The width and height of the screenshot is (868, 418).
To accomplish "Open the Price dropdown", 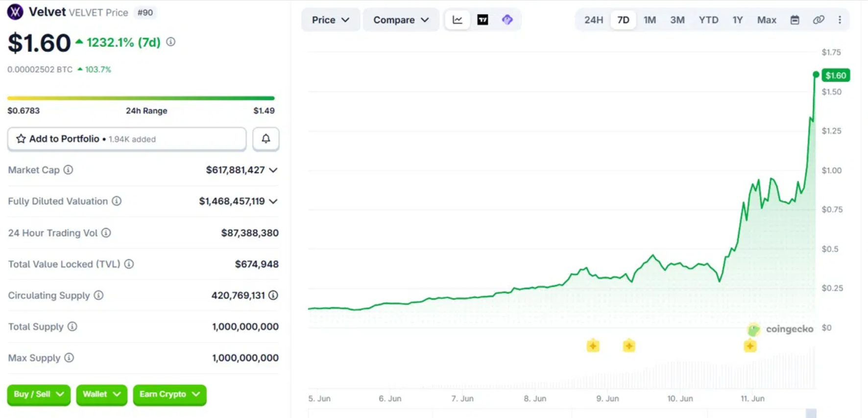I will click(331, 20).
